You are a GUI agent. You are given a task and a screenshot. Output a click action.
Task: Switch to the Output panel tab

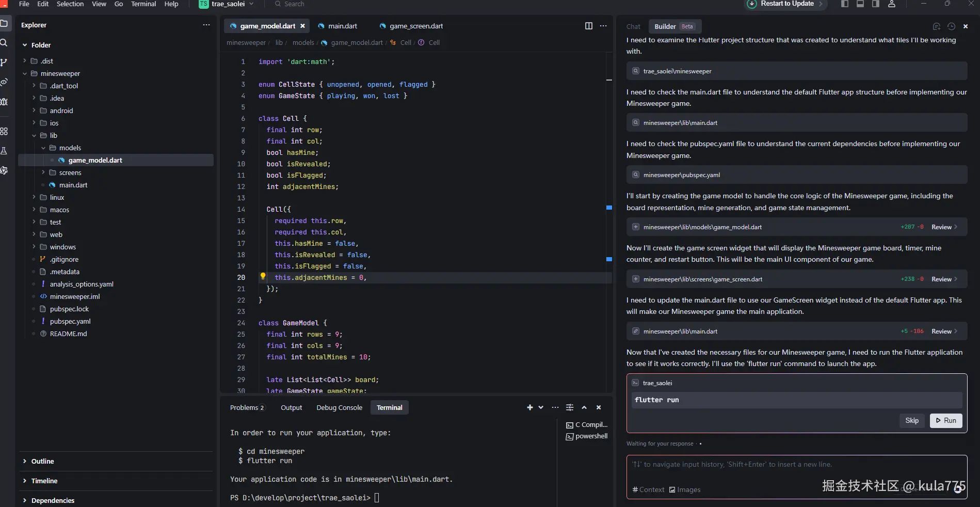[292, 407]
